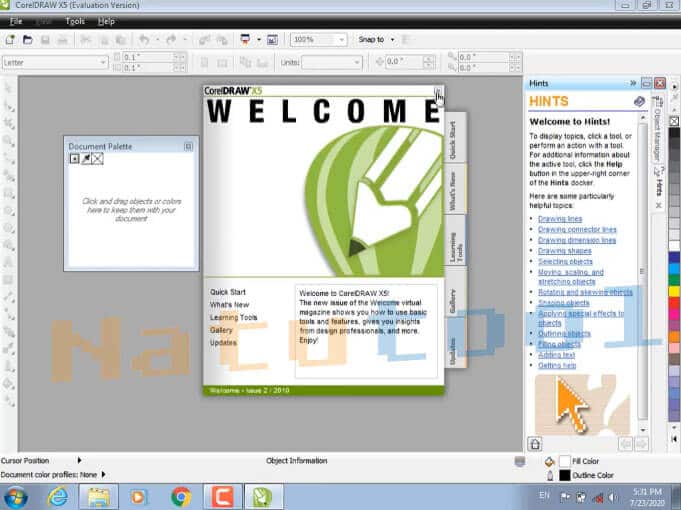Image resolution: width=681 pixels, height=510 pixels.
Task: Click the Fill Color bucket icon
Action: point(549,461)
